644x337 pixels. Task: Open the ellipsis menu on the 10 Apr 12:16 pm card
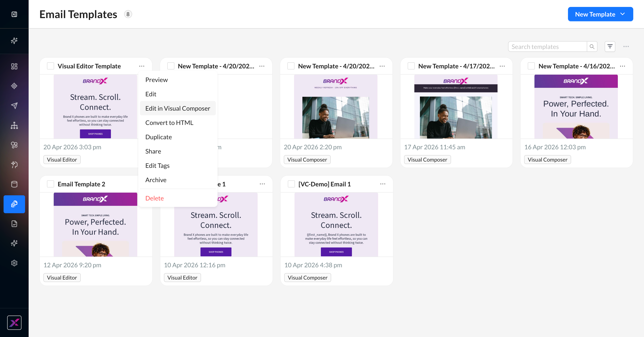point(262,184)
